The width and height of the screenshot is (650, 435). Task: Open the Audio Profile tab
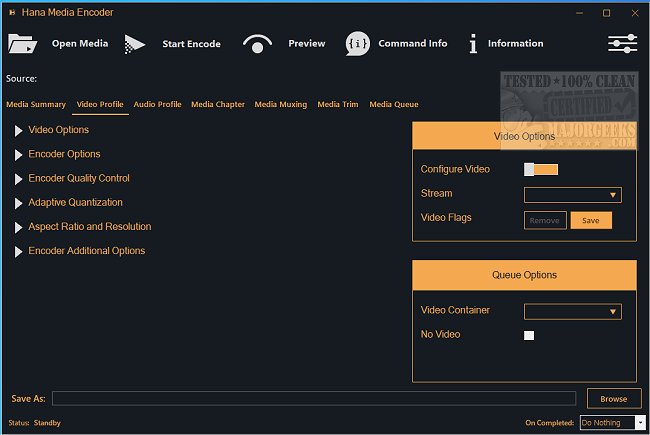[158, 104]
